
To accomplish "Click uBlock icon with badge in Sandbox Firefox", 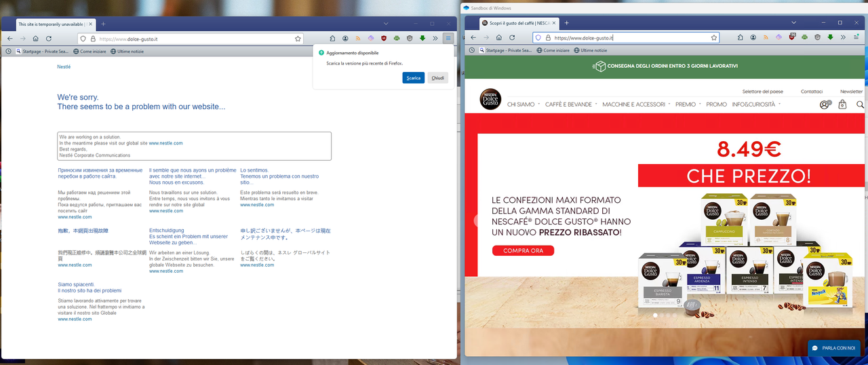I will [x=791, y=37].
